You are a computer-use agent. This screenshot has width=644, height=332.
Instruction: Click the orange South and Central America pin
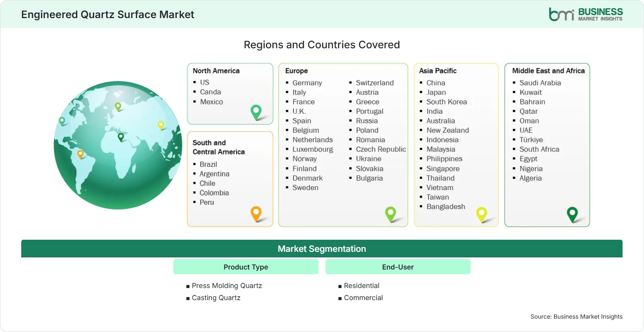256,214
